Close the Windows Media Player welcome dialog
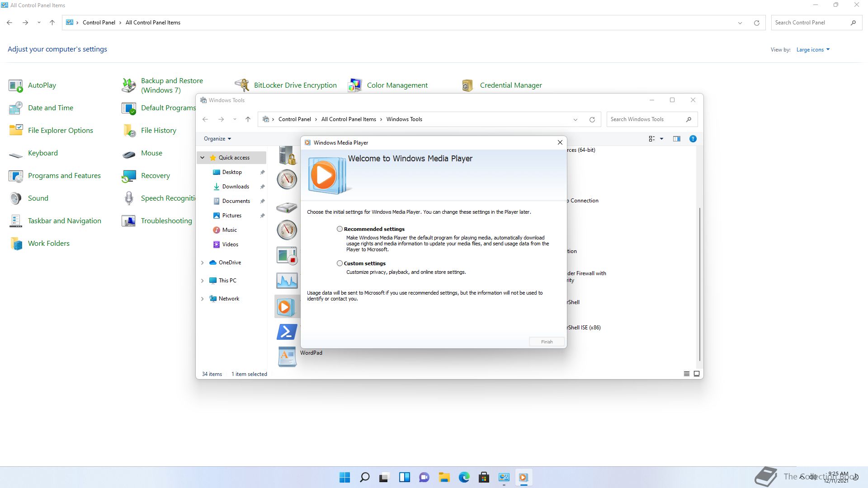This screenshot has width=868, height=488. [x=560, y=142]
